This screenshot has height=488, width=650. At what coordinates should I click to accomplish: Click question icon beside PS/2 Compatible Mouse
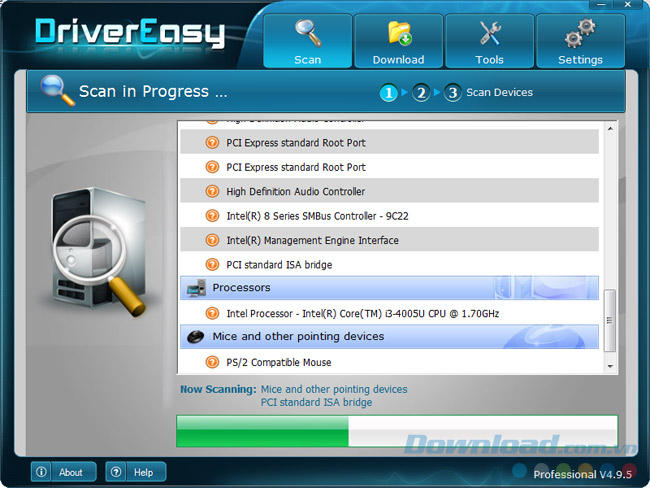tap(212, 362)
